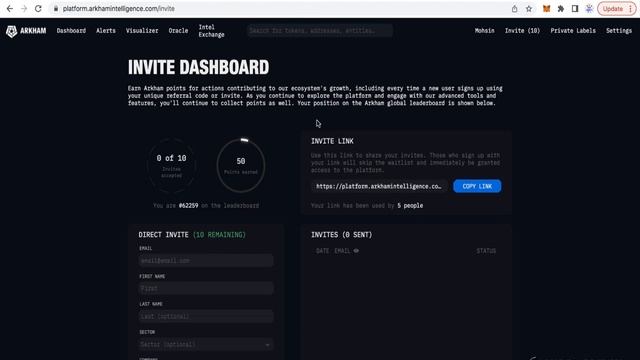Click the '(10 REMAINING)' text
This screenshot has height=360, width=640.
(219, 235)
